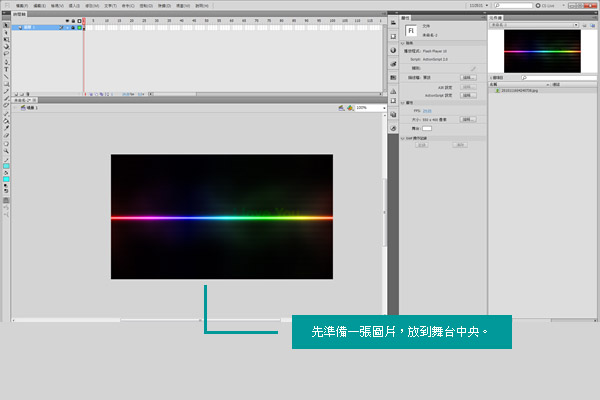Screen dimensions: 600x400
Task: Toggle green outline square of layer 1
Action: (x=79, y=28)
